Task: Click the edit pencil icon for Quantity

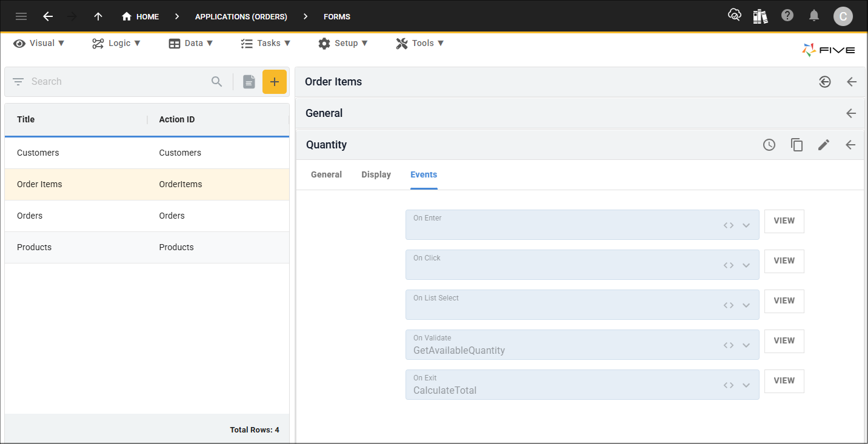Action: [x=823, y=145]
